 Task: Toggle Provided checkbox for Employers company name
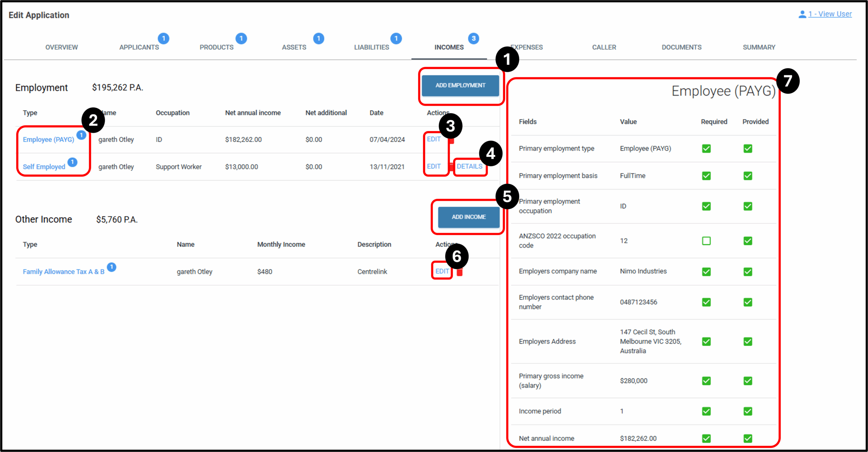(x=748, y=272)
